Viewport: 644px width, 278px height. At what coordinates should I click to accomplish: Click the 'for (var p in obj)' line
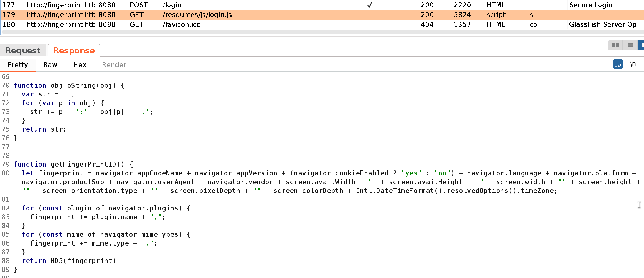click(63, 103)
